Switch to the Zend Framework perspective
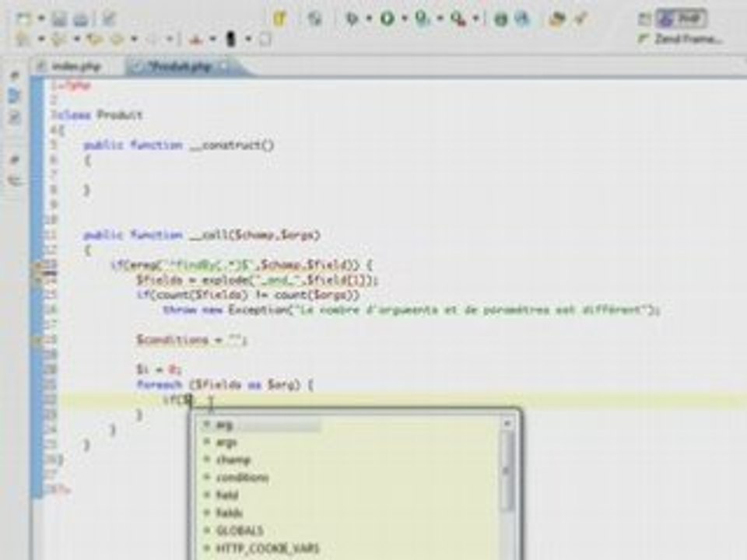This screenshot has height=560, width=747. point(682,39)
